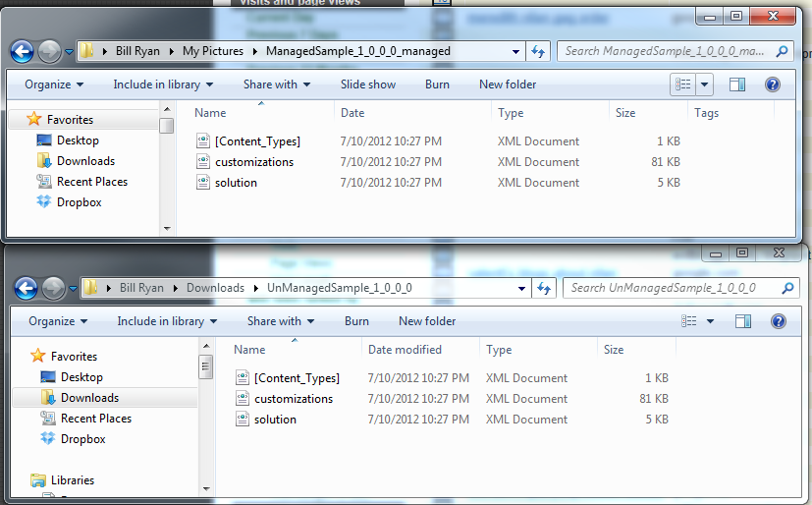The width and height of the screenshot is (812, 505).
Task: Click Downloads breadcrumb in UnManagedSample address bar
Action: tap(215, 288)
